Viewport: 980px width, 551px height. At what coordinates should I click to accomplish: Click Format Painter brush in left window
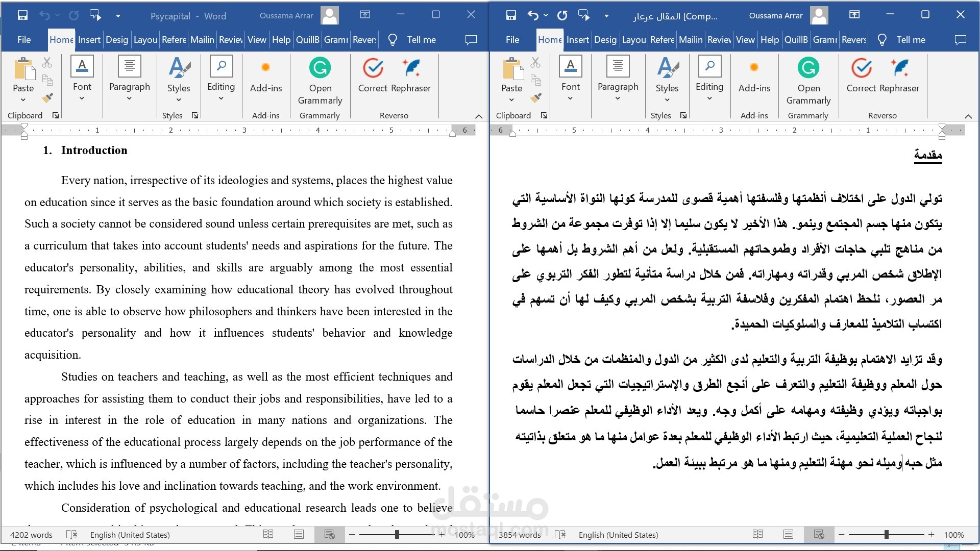(x=47, y=97)
